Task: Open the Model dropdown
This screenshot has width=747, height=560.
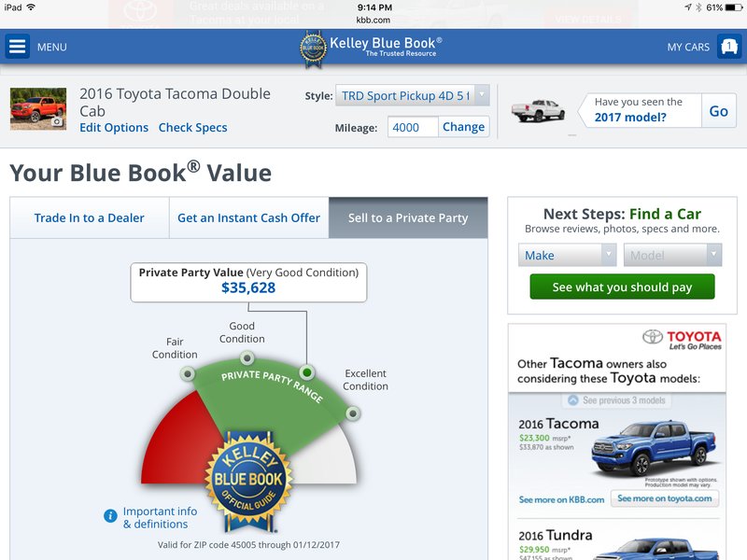Action: pyautogui.click(x=672, y=255)
